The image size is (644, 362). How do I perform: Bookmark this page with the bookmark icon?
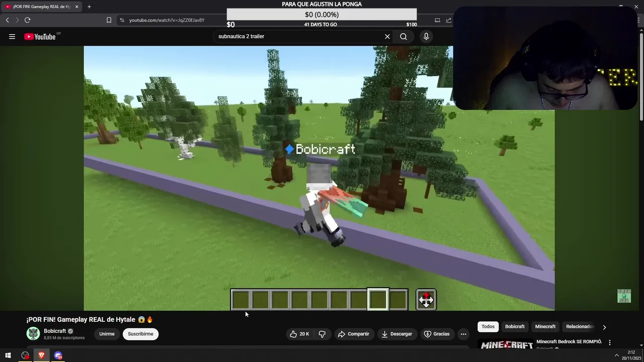click(x=109, y=20)
